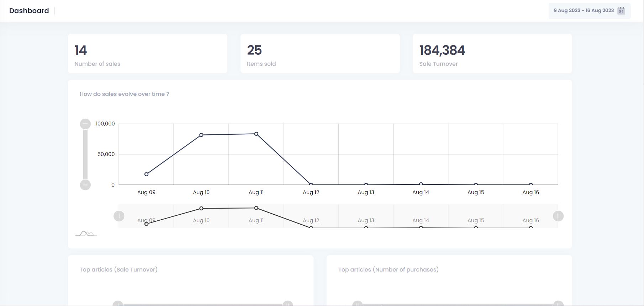
Task: Click the Sale Turnover card
Action: pyautogui.click(x=492, y=54)
